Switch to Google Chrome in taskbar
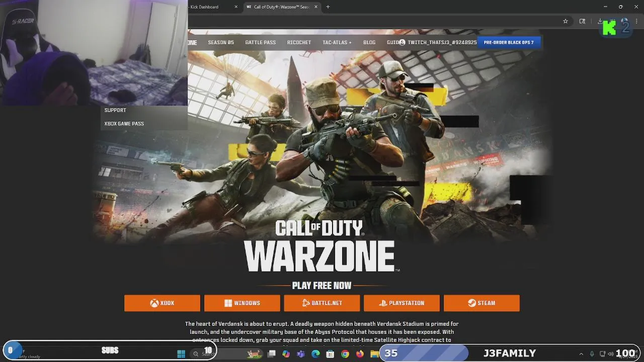This screenshot has width=644, height=362. [345, 354]
